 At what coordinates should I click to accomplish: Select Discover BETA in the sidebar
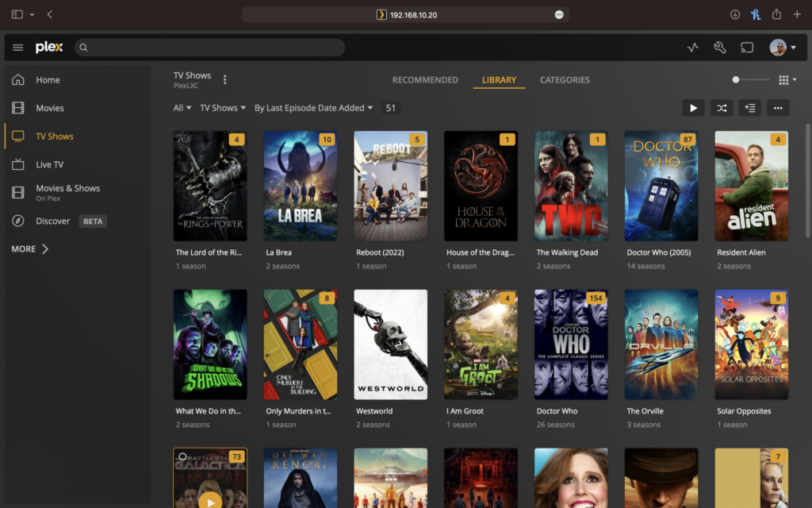[x=71, y=221]
